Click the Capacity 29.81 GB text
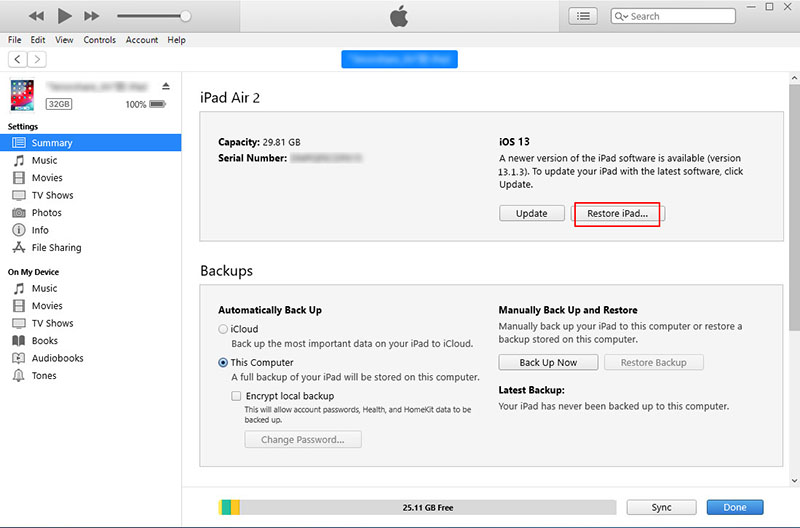 (259, 142)
